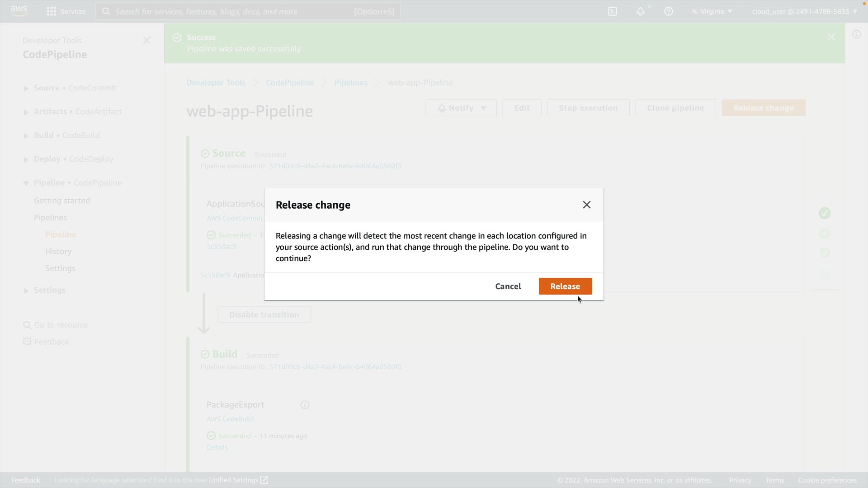
Task: Select History in sidebar
Action: pyautogui.click(x=58, y=252)
